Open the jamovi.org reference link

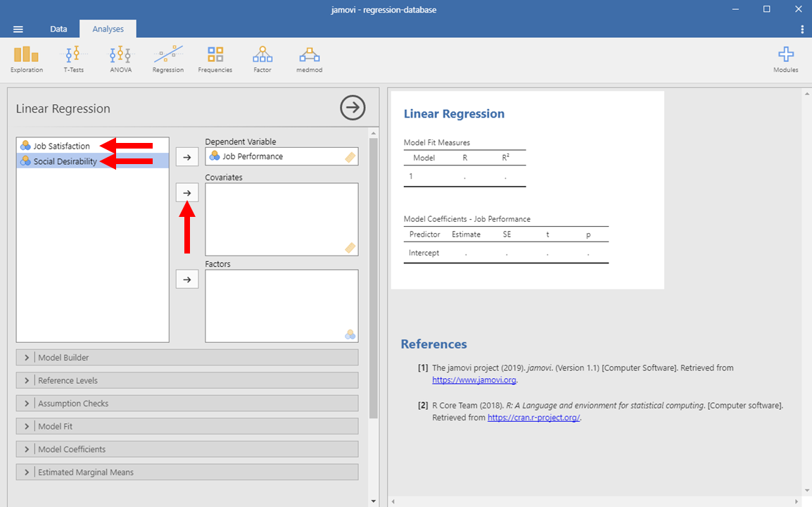click(x=474, y=380)
